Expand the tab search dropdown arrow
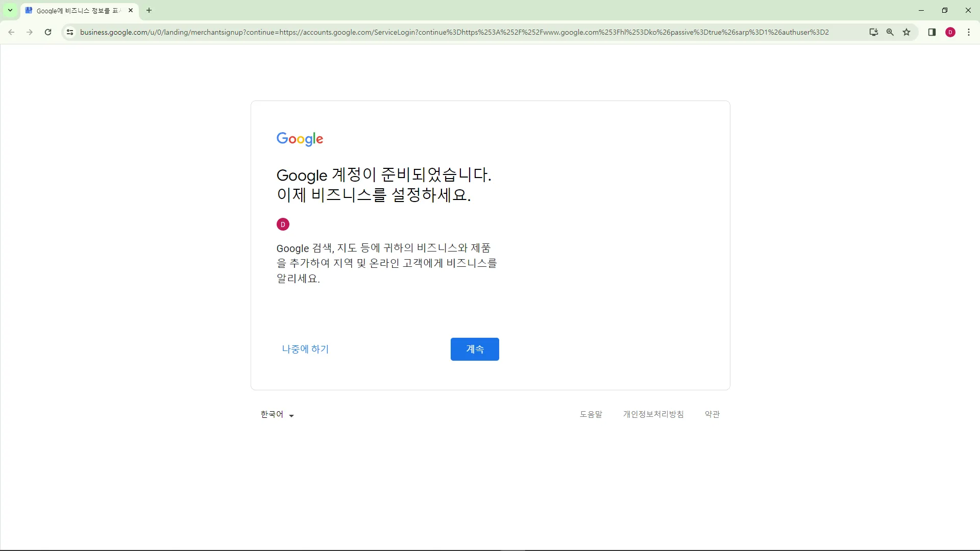This screenshot has width=980, height=551. click(10, 10)
